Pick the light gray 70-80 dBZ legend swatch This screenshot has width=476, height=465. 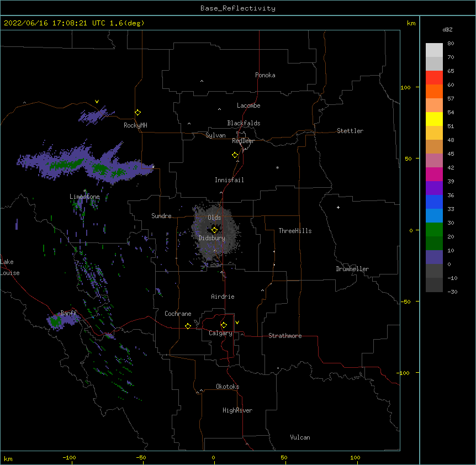(x=434, y=50)
